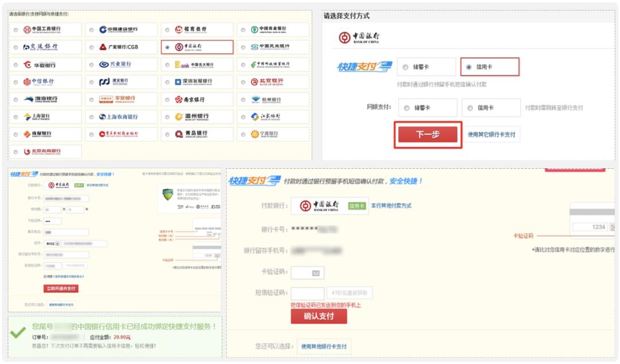Click the 广发银行 CGB logo
This screenshot has width=620, height=364.
[x=118, y=47]
